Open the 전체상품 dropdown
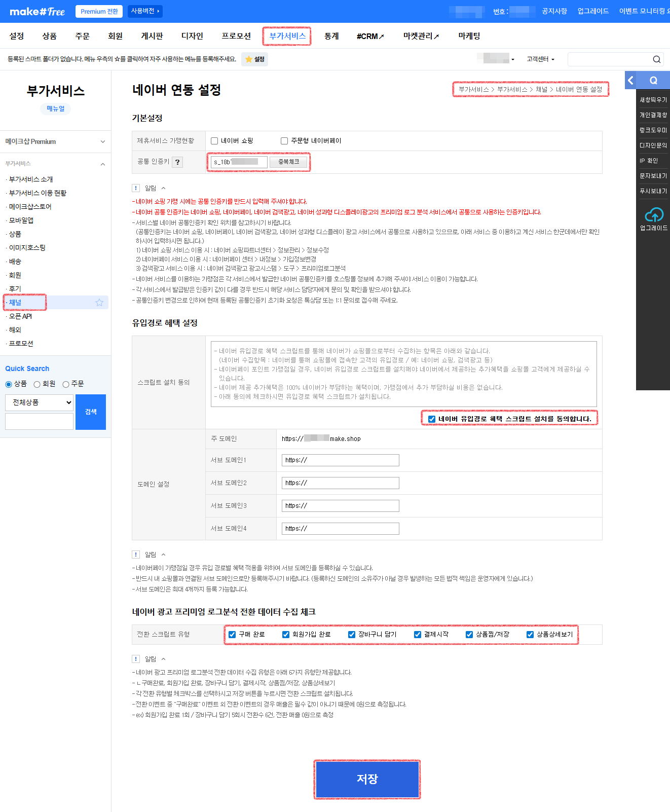The width and height of the screenshot is (670, 812). [39, 402]
